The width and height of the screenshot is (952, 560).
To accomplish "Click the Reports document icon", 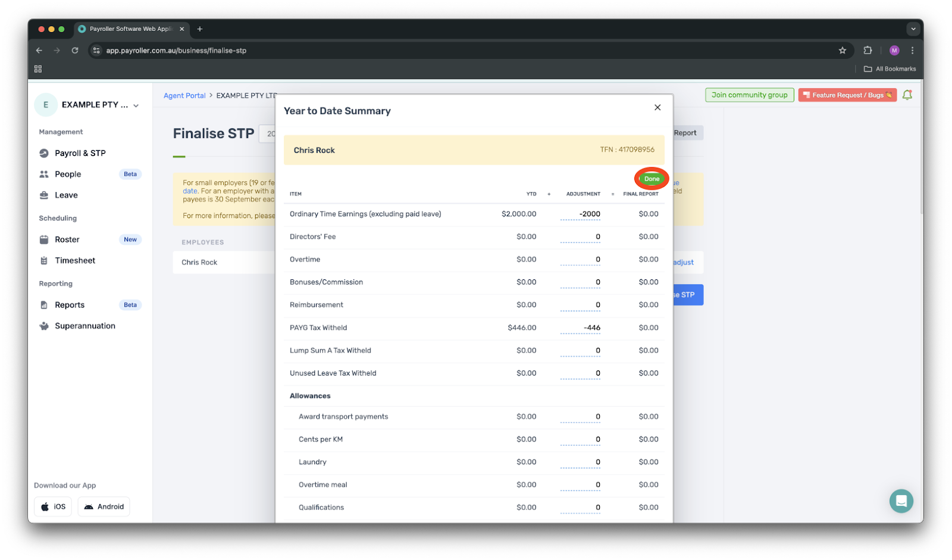I will pyautogui.click(x=44, y=305).
